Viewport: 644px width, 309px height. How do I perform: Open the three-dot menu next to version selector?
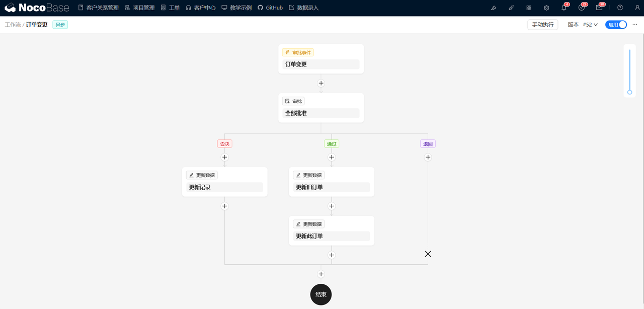pyautogui.click(x=634, y=24)
